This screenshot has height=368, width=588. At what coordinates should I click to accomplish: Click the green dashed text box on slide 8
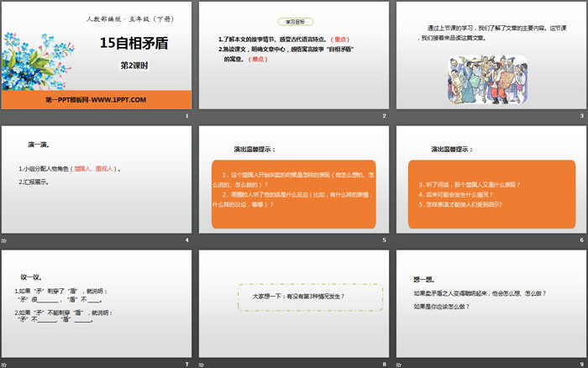click(x=293, y=297)
